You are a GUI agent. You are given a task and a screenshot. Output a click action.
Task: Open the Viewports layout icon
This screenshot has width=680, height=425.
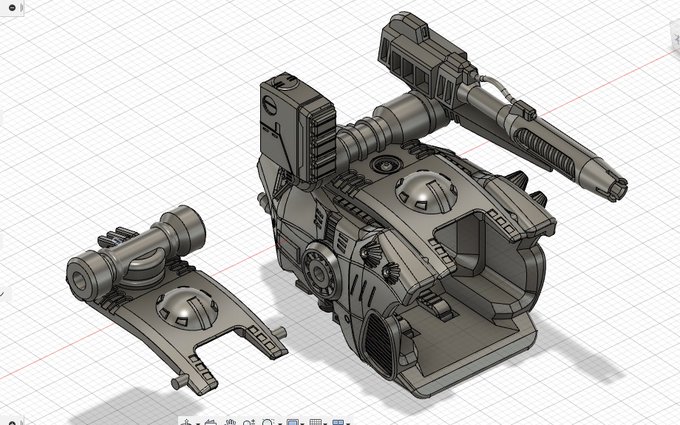click(338, 422)
